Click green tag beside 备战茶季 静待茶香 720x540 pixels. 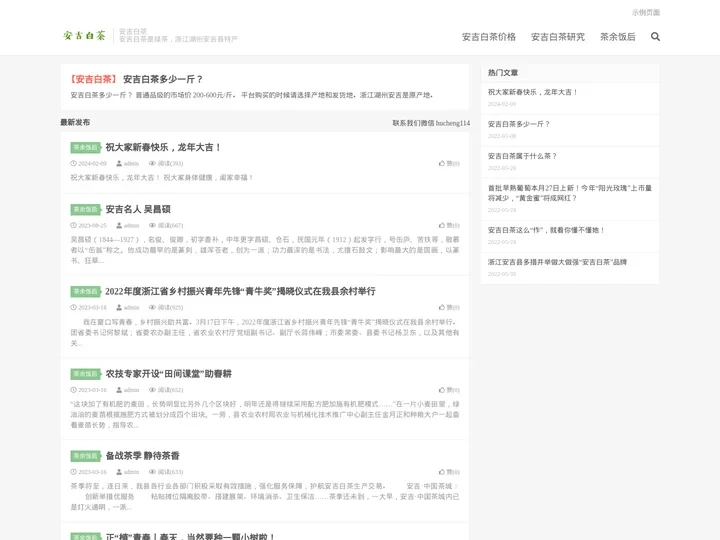coord(85,456)
